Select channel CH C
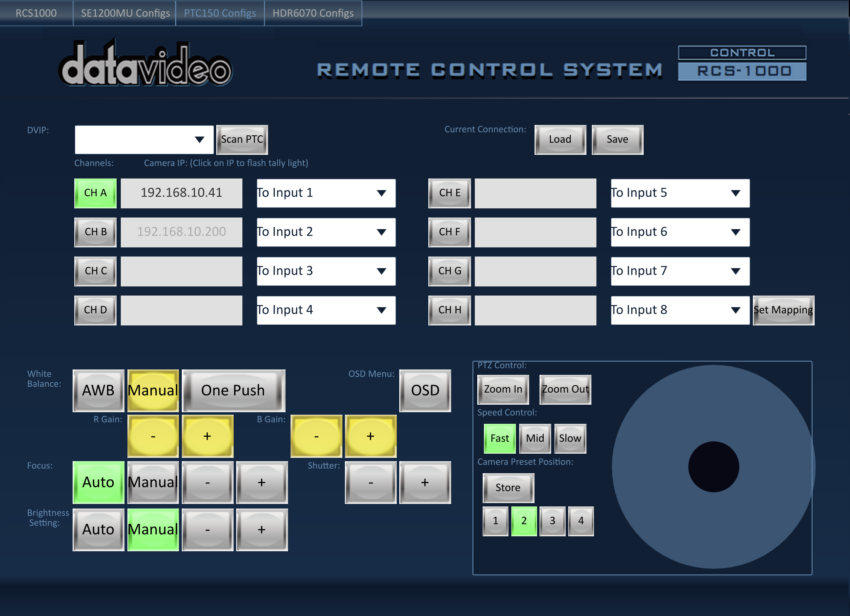Screen dimensions: 850x616 click(95, 271)
